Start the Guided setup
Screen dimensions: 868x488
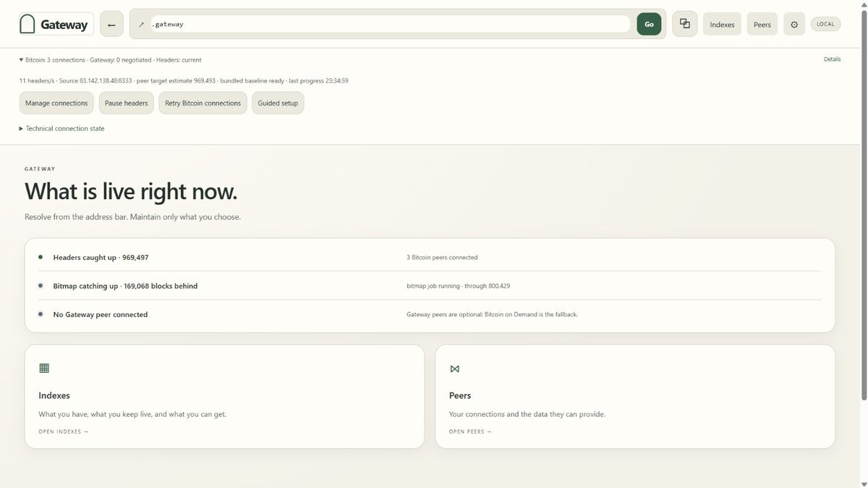[278, 103]
